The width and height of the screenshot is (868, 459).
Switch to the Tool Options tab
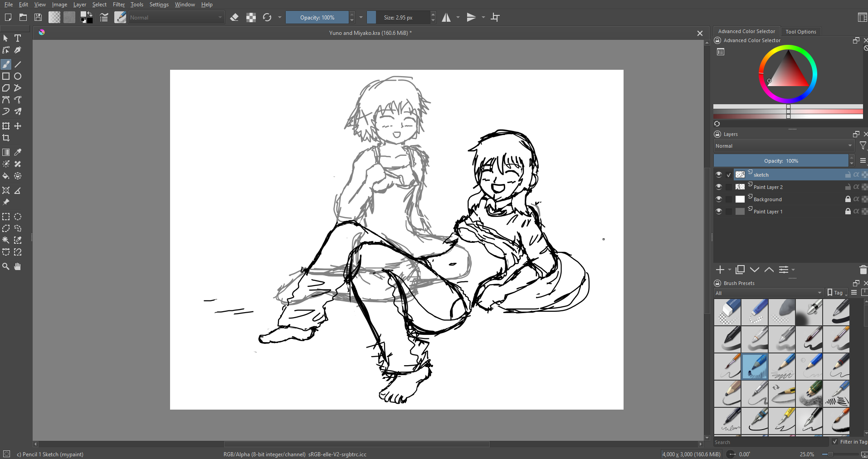(800, 32)
